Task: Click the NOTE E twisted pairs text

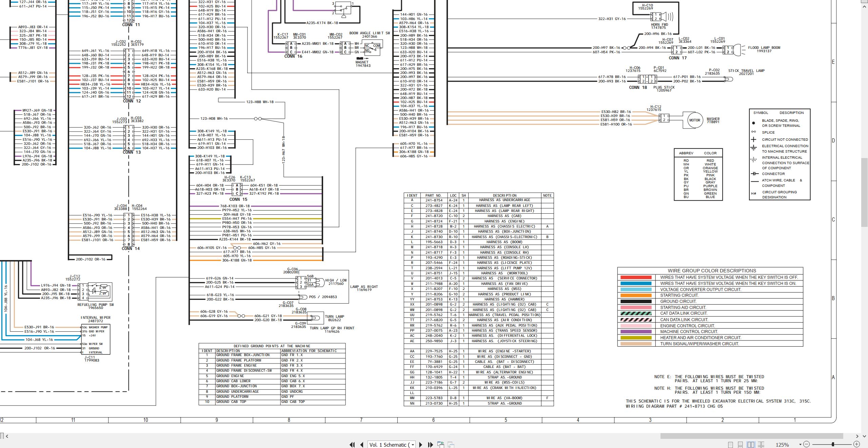Action: pos(709,379)
